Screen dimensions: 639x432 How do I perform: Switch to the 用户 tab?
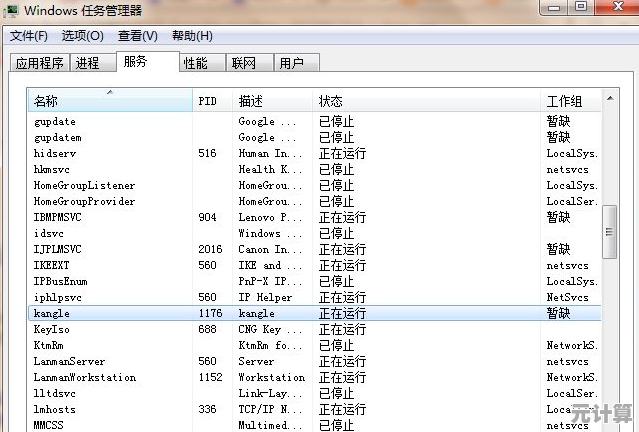(x=292, y=64)
